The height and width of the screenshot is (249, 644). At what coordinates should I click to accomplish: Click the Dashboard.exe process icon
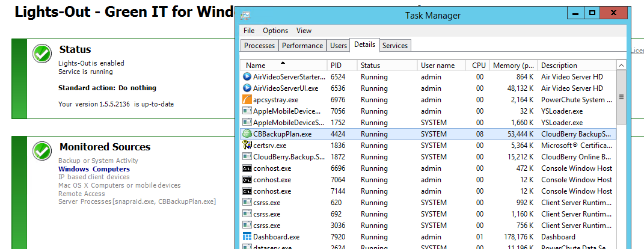pos(247,237)
